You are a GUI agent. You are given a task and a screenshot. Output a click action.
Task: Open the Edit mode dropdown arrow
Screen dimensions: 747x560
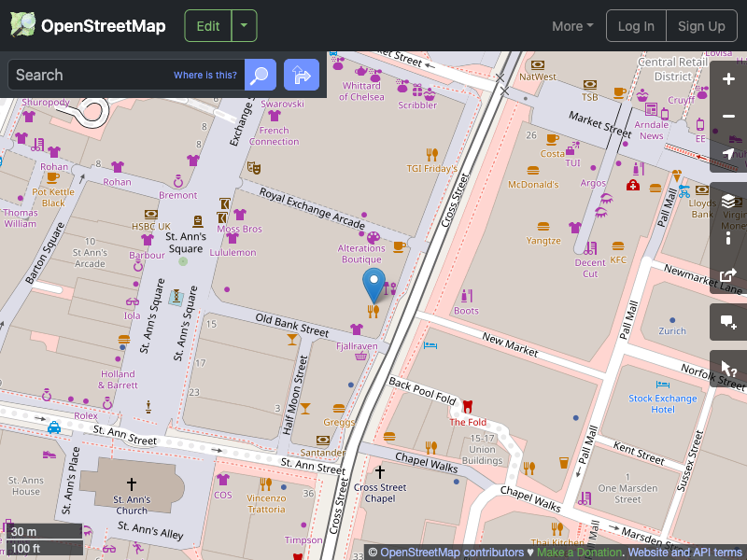point(244,25)
